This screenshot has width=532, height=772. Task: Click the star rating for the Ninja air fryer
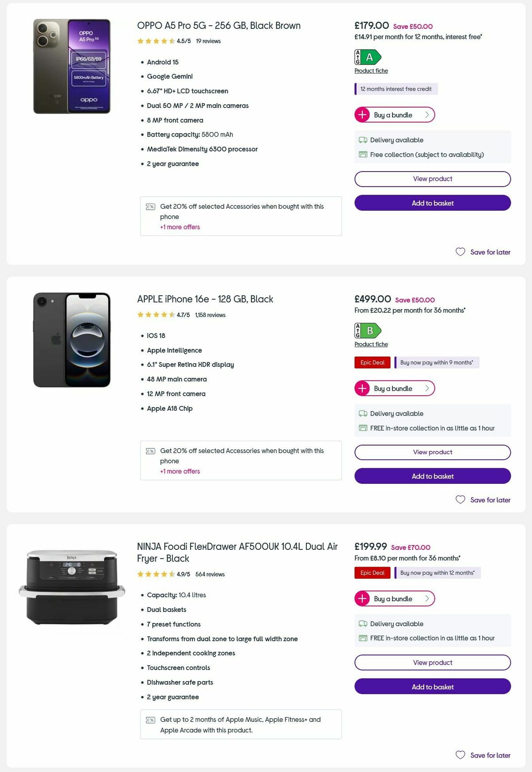[154, 574]
